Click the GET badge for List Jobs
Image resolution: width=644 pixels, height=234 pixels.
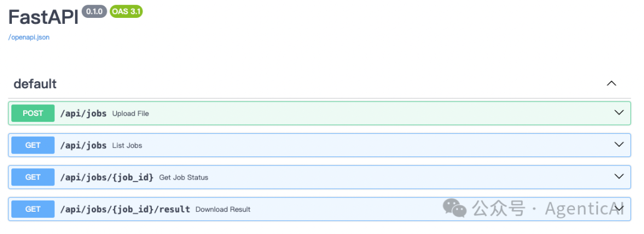[x=33, y=145]
